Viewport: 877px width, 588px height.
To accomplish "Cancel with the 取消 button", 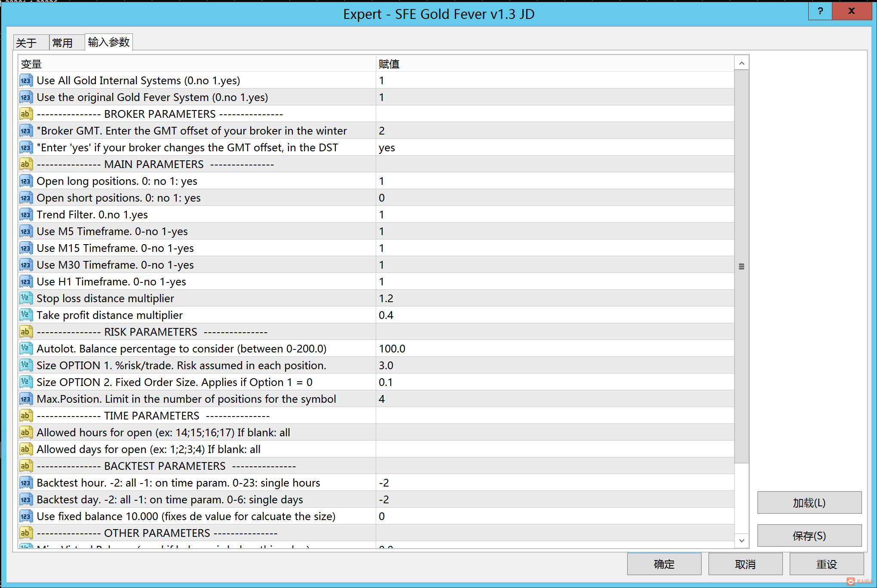I will (745, 564).
